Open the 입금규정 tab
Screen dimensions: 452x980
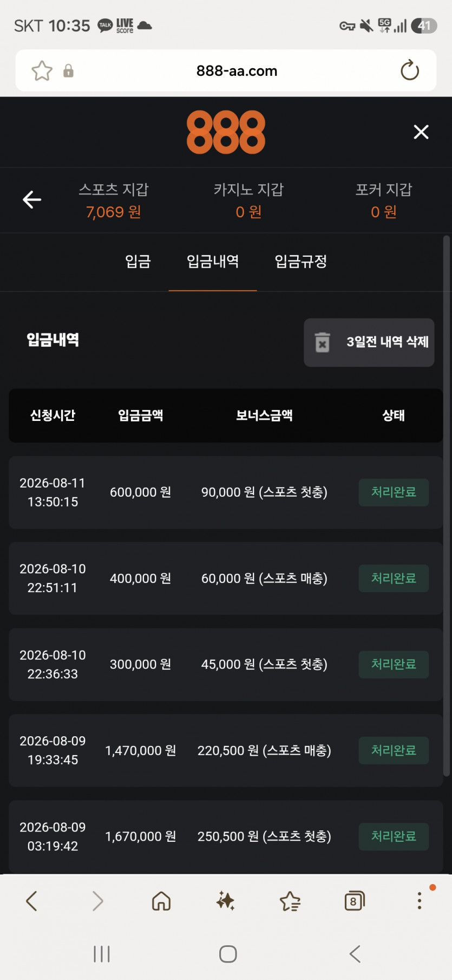coord(301,262)
